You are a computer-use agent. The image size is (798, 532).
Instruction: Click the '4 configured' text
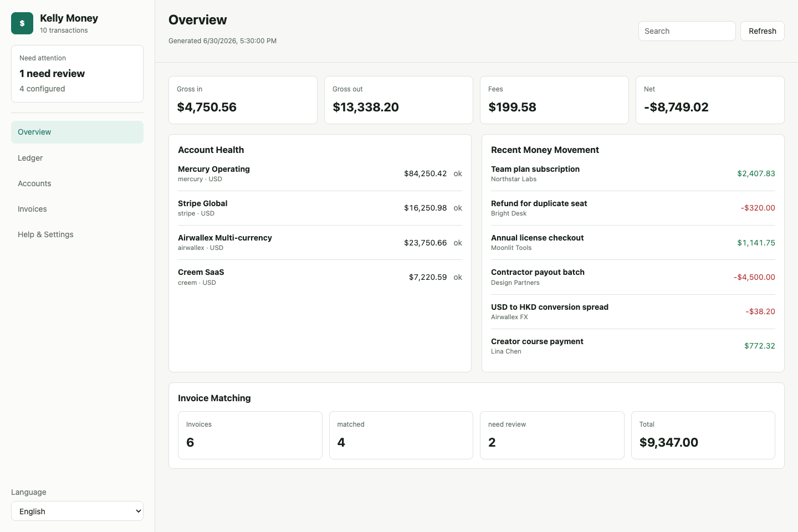pyautogui.click(x=42, y=89)
